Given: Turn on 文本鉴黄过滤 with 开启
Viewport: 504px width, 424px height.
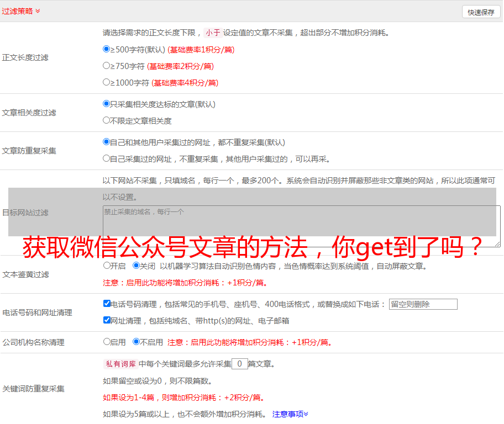Looking at the screenshot, I should [x=107, y=266].
